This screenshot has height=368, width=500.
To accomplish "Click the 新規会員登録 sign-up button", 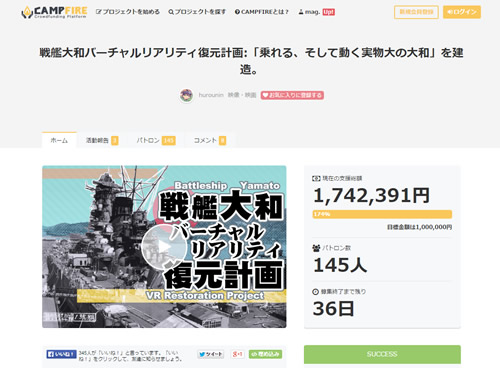I will tap(416, 12).
